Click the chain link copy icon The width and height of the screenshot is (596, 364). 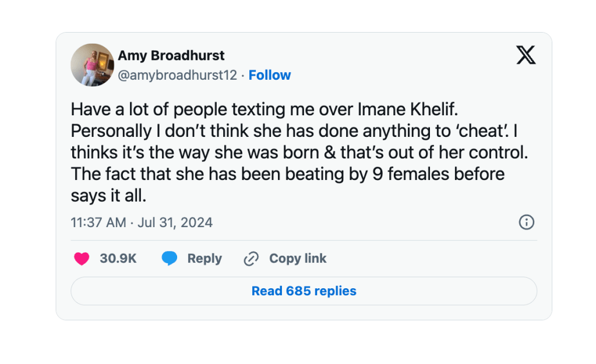pos(251,259)
